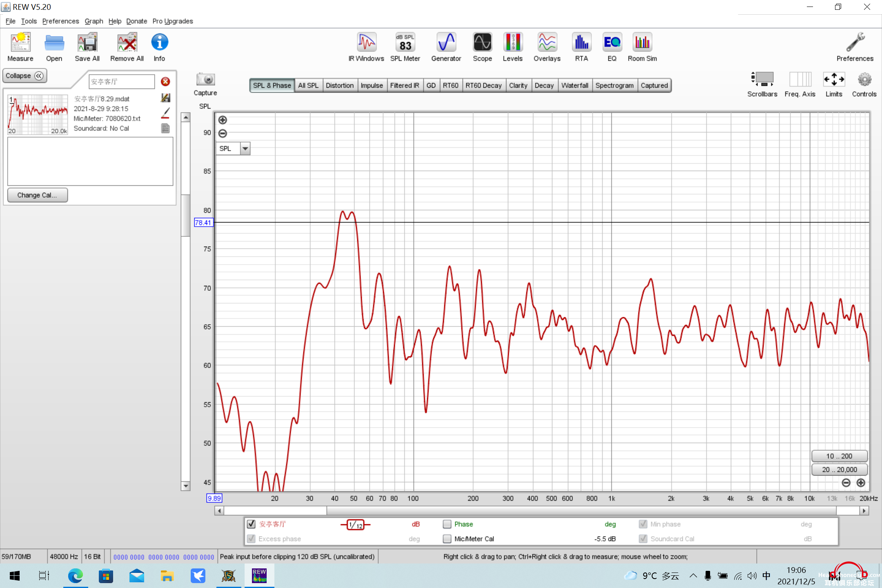
Task: Open the Donate menu
Action: click(x=136, y=21)
